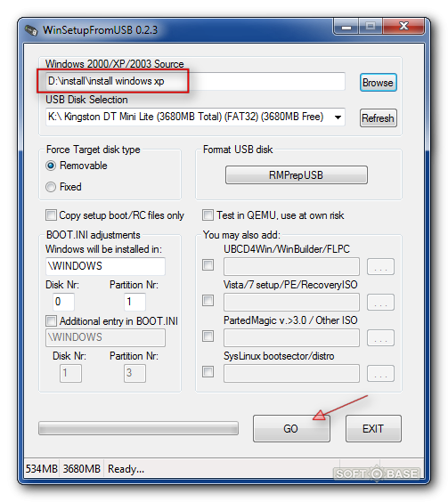Click the 534MB status bar entry
The image size is (448, 502).
41,469
